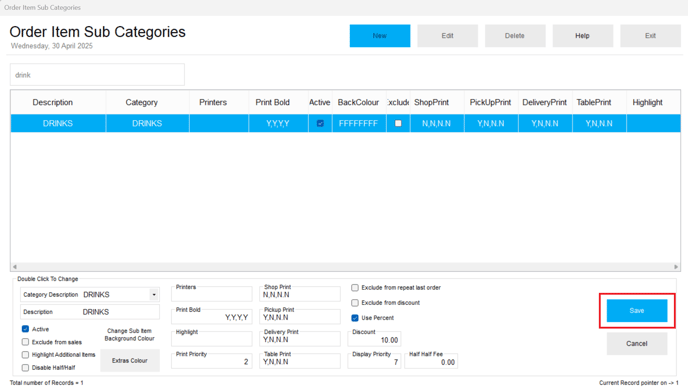This screenshot has width=688, height=387.
Task: Click Change Sub Item Background Colour
Action: click(129, 335)
